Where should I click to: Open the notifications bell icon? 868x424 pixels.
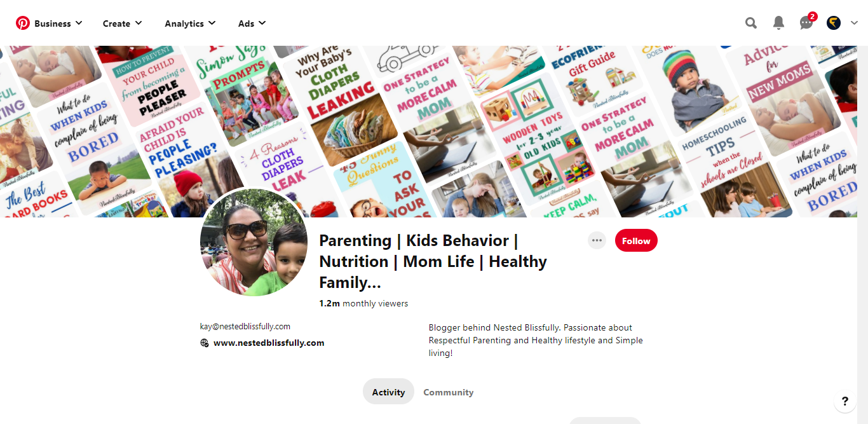coord(778,24)
